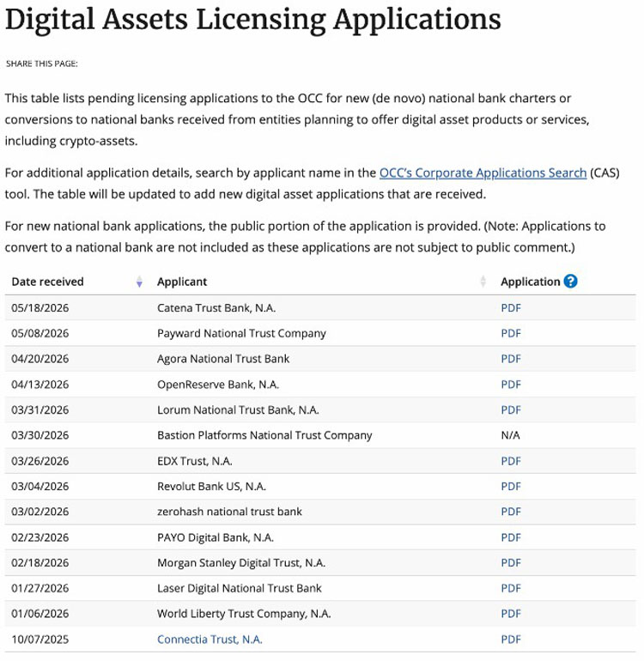Open PDF for Morgan Stanley Digital Trust
The height and width of the screenshot is (661, 644).
tap(511, 563)
